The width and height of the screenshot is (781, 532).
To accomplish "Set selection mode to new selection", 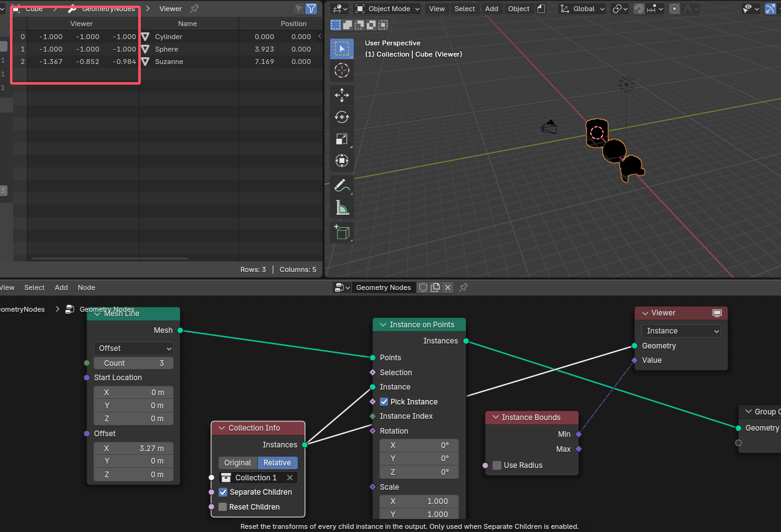I will coord(336,25).
